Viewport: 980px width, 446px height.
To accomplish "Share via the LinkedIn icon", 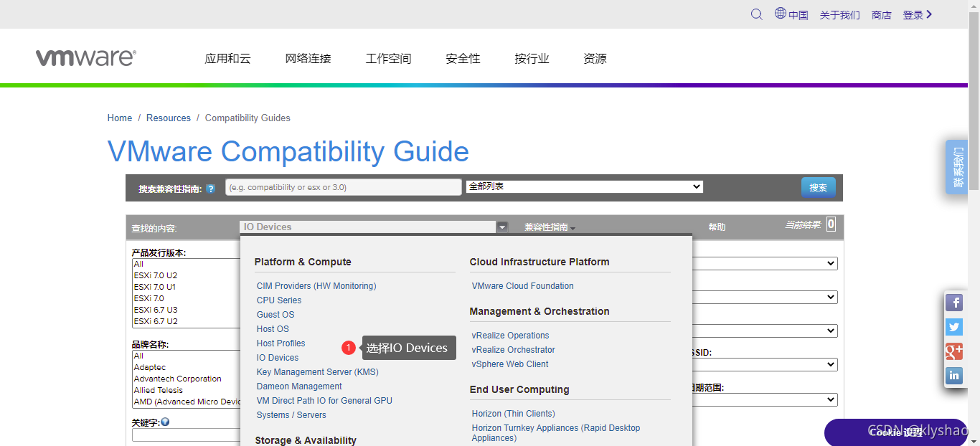I will (x=954, y=375).
